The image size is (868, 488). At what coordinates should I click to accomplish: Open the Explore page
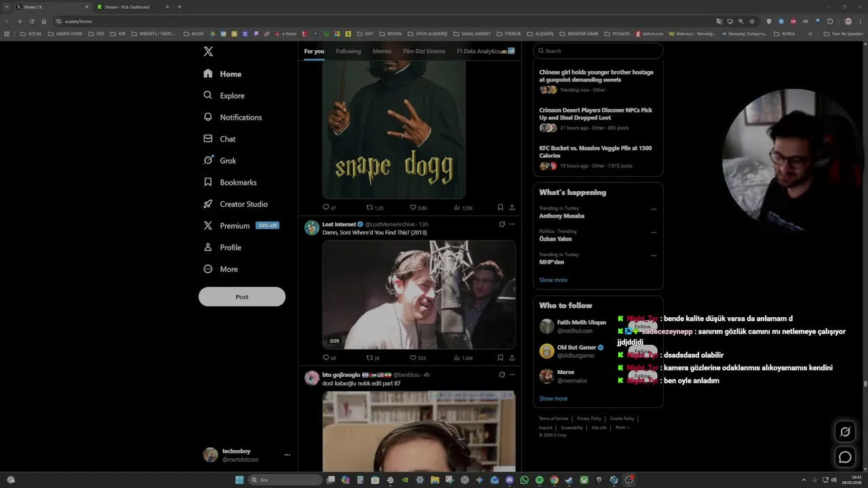[224, 96]
